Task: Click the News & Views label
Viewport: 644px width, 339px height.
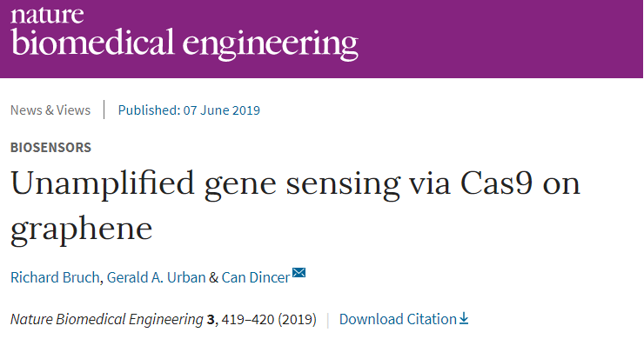Action: tap(50, 110)
